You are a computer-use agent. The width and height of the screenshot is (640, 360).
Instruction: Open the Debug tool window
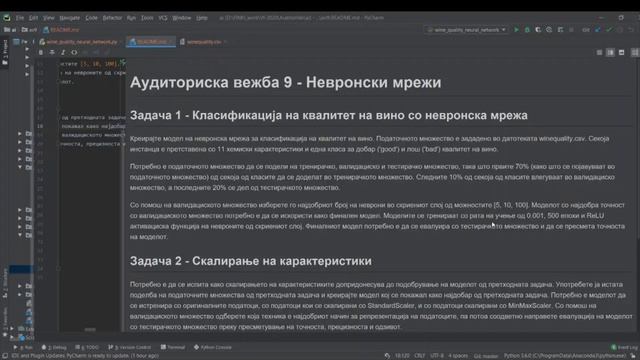pyautogui.click(x=53, y=347)
